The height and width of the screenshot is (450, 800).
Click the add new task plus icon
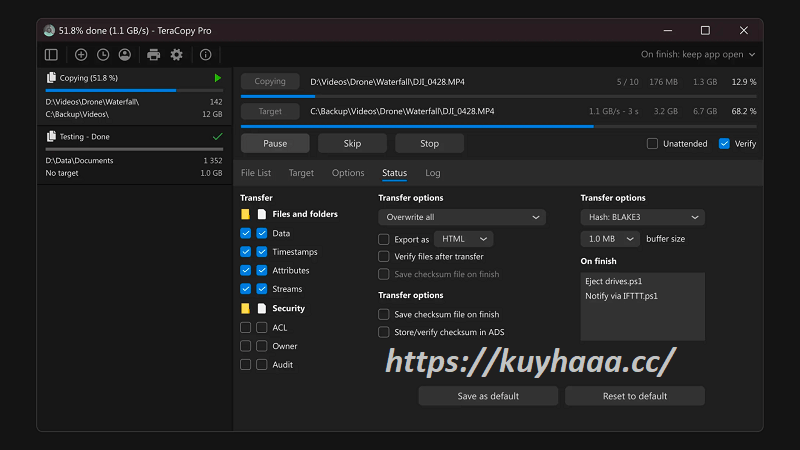[81, 55]
